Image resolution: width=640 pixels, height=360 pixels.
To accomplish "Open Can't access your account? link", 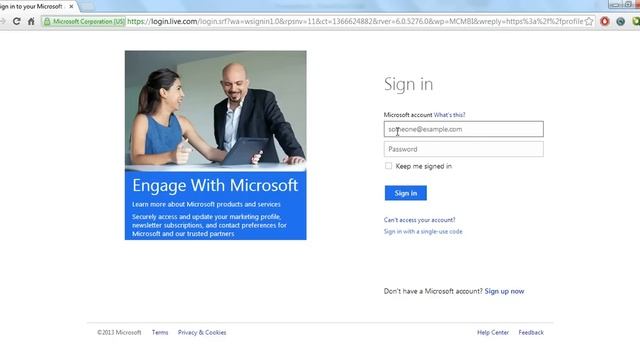I will pyautogui.click(x=419, y=220).
